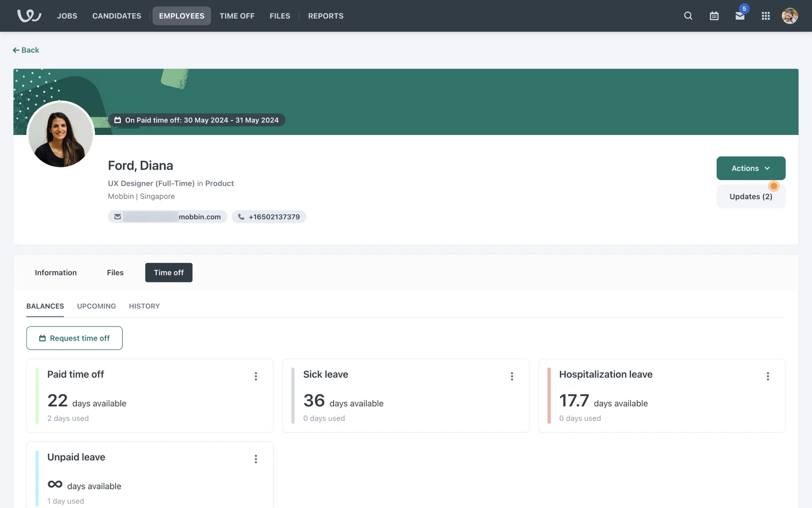Open user profile avatar menu
The image size is (812, 508).
pos(790,16)
